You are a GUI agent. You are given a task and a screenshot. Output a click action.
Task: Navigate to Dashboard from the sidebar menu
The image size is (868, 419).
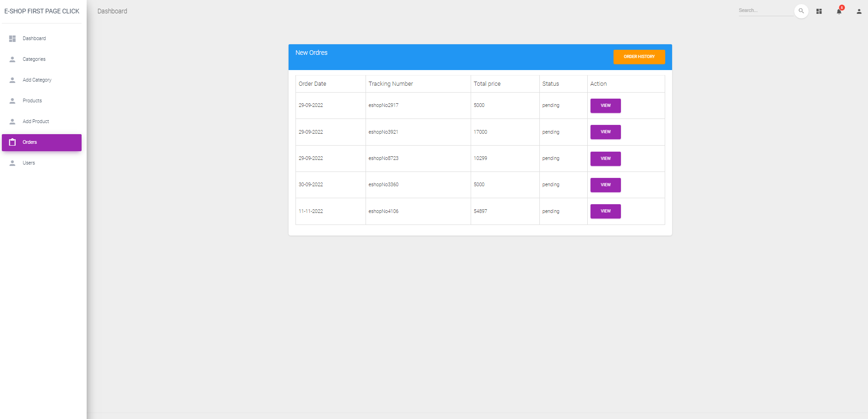coord(34,38)
